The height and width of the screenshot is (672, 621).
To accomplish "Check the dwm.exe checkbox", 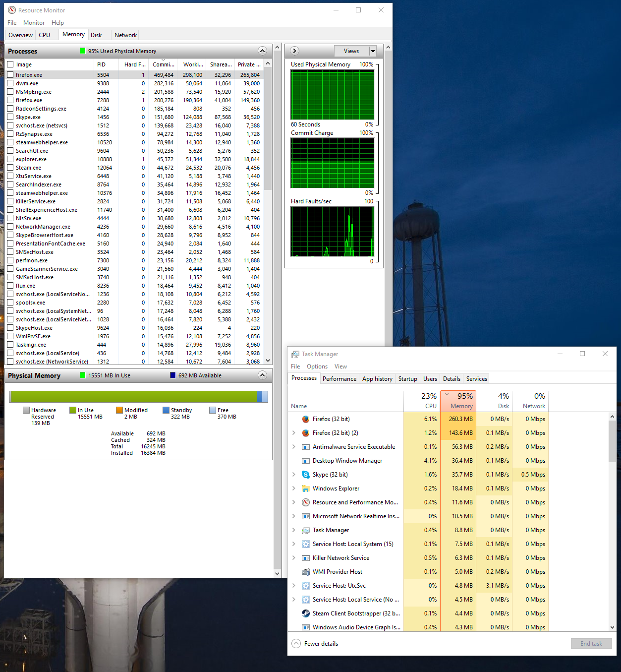I will click(x=10, y=83).
